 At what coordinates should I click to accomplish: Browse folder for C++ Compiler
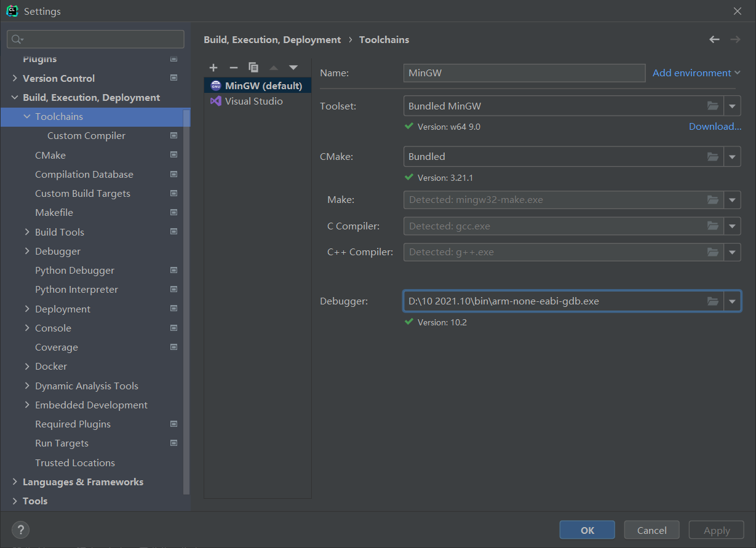713,252
